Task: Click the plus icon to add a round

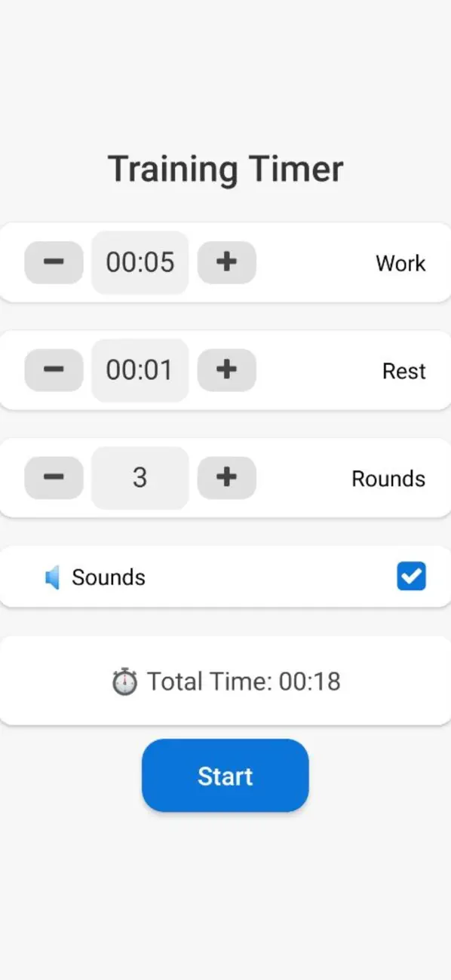Action: click(x=226, y=477)
